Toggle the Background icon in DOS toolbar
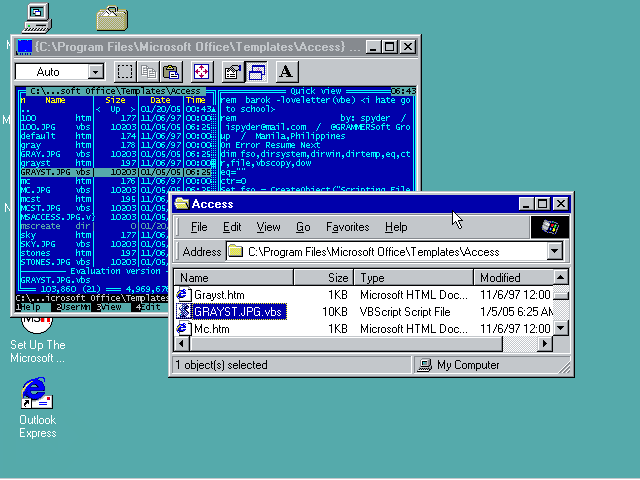This screenshot has height=480, width=640. pos(256,72)
